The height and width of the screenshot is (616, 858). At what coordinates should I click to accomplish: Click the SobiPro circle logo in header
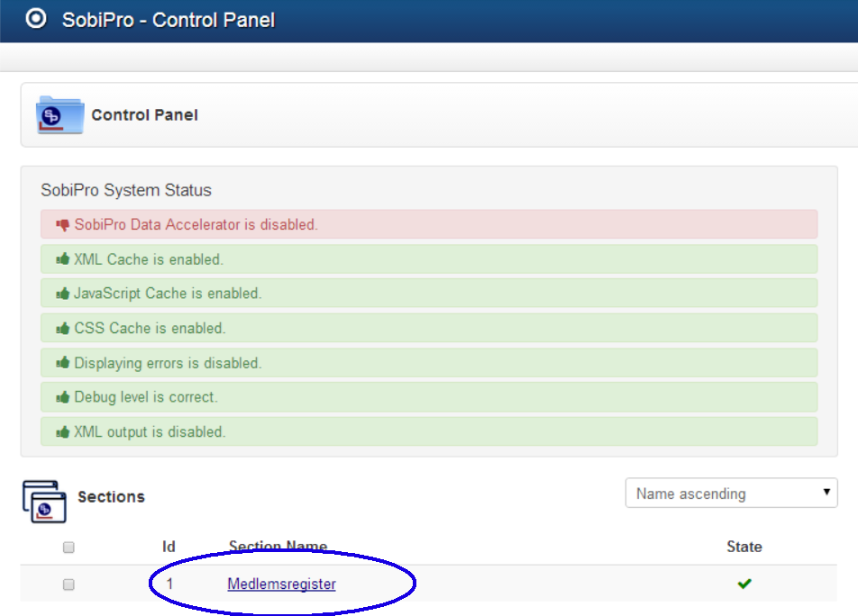36,19
